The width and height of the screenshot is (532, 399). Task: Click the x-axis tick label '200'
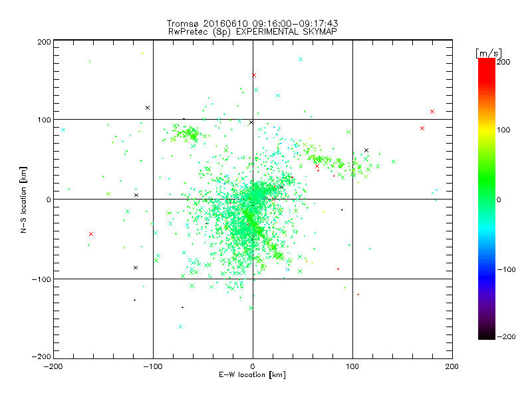452,366
